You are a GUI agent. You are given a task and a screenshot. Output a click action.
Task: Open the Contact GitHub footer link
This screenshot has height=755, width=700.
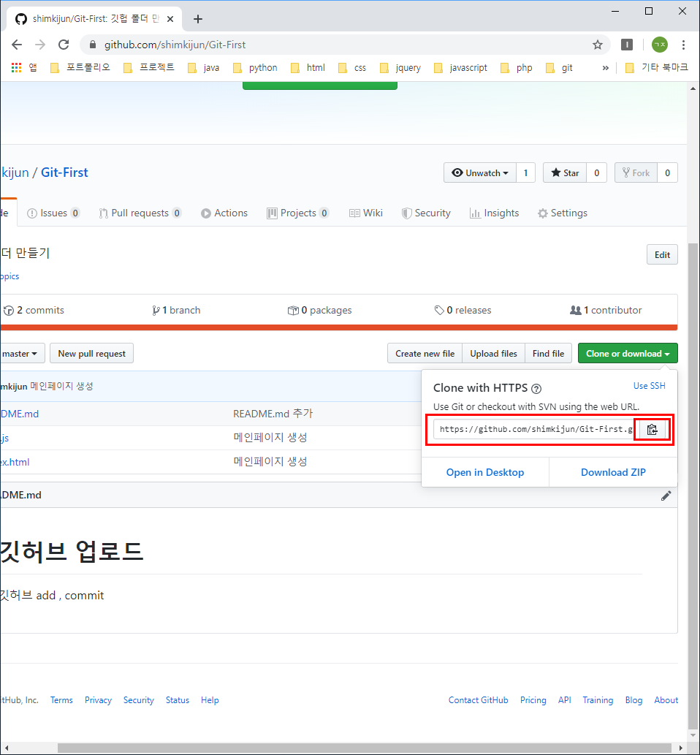(x=478, y=700)
